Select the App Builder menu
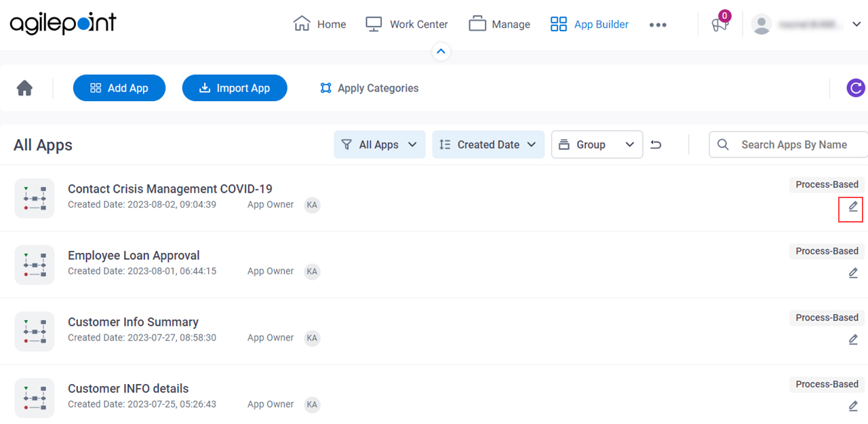The image size is (868, 424). pyautogui.click(x=589, y=24)
